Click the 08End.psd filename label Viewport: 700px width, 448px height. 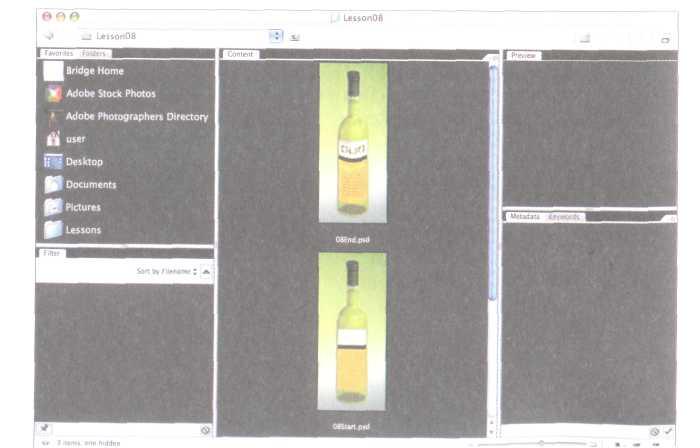[x=352, y=240]
